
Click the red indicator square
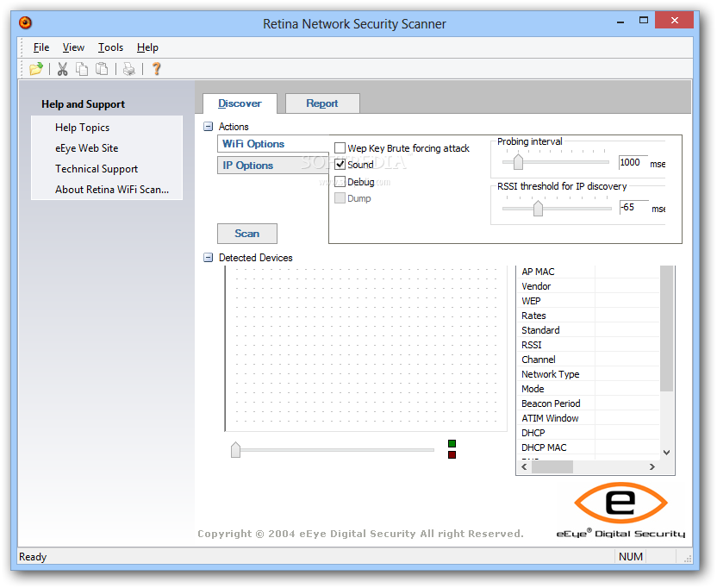point(452,454)
